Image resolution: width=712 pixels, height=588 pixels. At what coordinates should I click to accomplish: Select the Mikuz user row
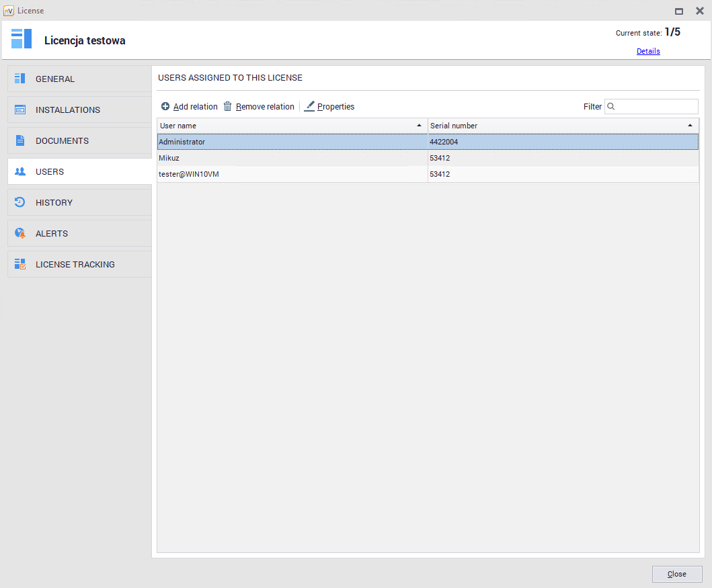click(x=292, y=158)
